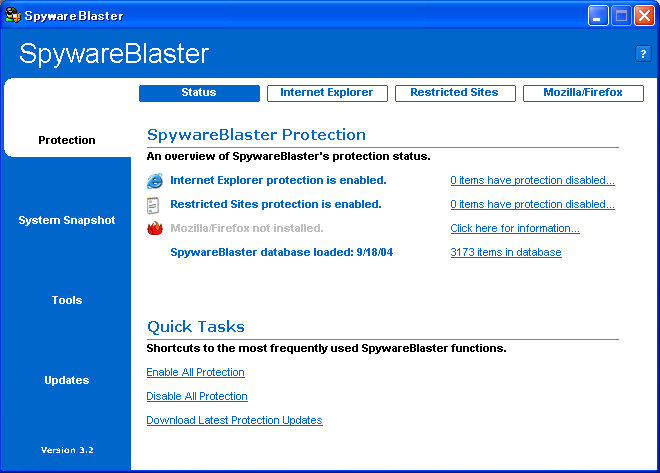Click the SpywareBlaster title bar app icon

(x=12, y=16)
